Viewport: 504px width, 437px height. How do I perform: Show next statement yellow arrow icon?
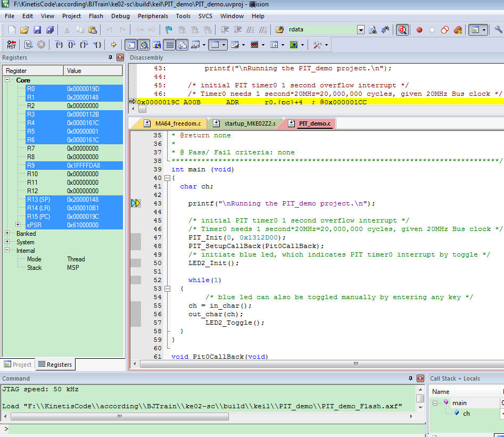(x=113, y=45)
